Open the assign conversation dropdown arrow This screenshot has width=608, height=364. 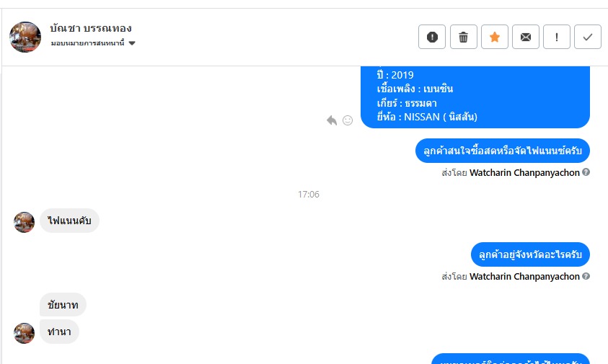click(x=132, y=43)
